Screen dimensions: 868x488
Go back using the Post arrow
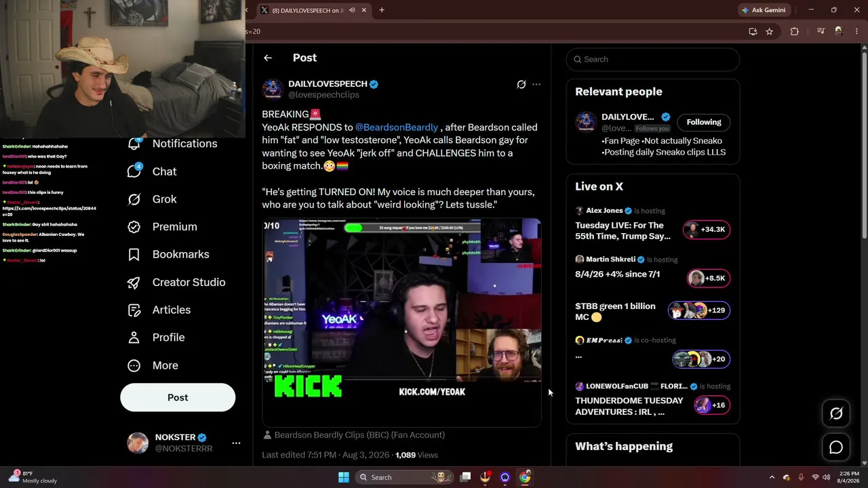tap(268, 58)
